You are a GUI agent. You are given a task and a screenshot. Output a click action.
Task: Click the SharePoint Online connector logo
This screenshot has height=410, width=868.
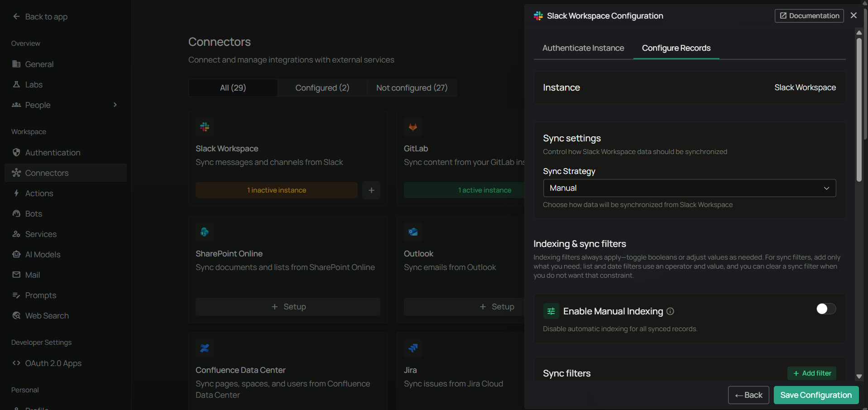[x=205, y=232]
